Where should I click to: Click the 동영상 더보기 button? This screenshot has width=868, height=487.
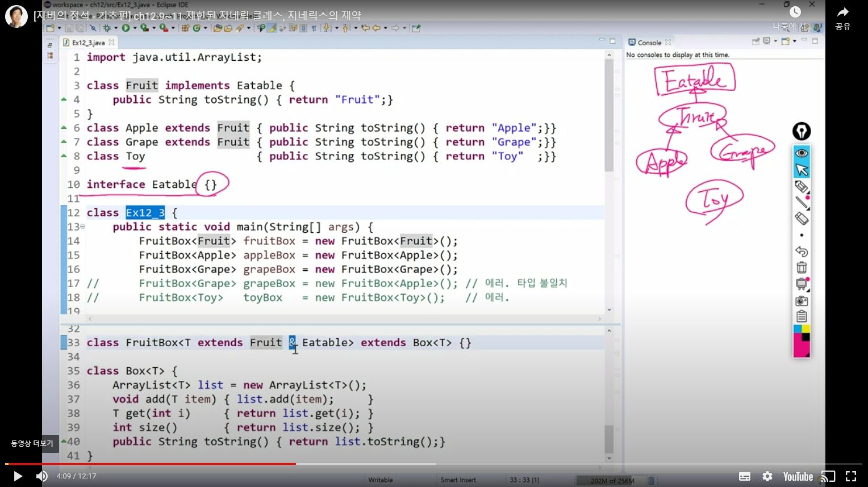(32, 443)
